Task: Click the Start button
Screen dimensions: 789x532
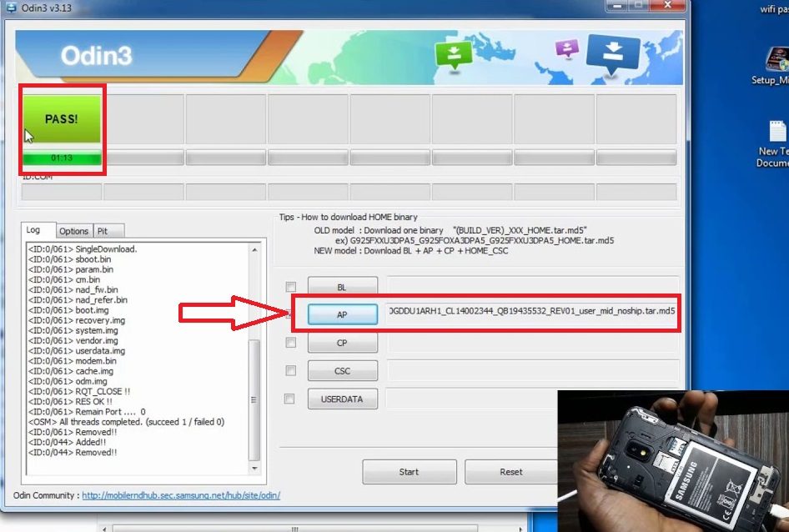Action: pos(409,472)
